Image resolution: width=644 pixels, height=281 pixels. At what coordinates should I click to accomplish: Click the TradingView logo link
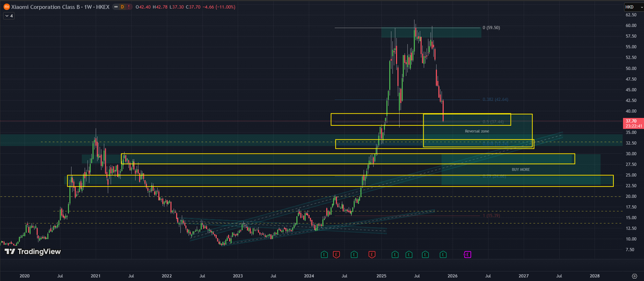click(x=32, y=251)
